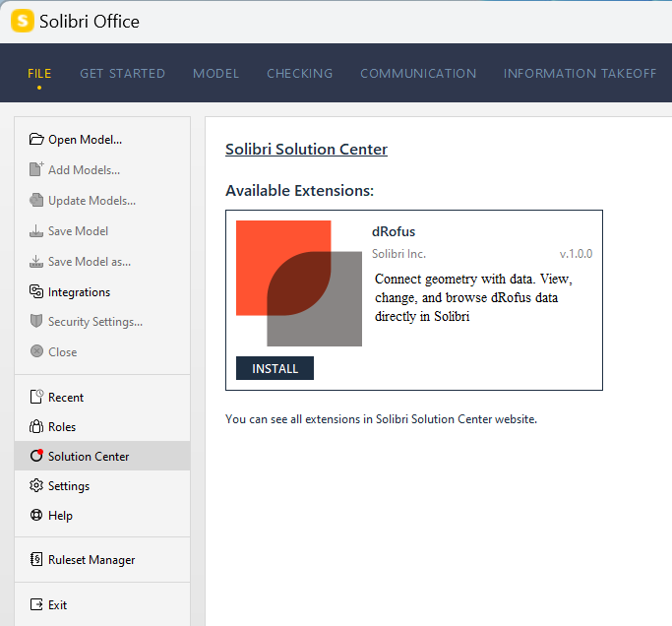The width and height of the screenshot is (672, 626).
Task: Open the Solution Center menu entry
Action: [x=89, y=457]
